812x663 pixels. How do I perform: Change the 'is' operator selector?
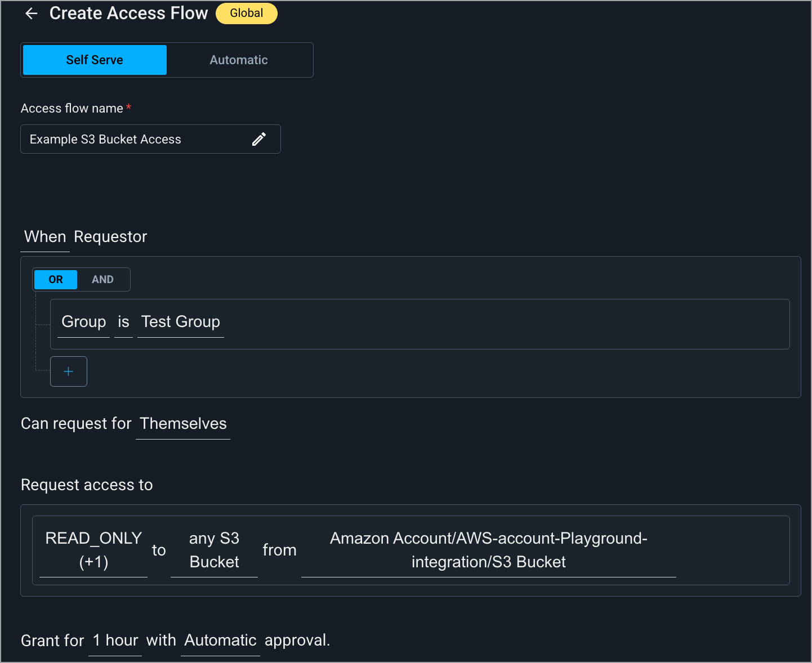coord(123,322)
